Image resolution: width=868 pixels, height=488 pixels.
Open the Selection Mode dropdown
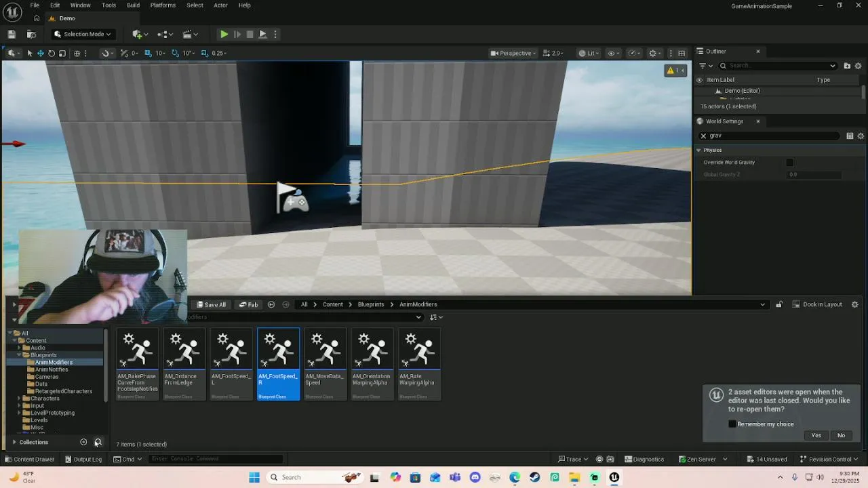[83, 34]
